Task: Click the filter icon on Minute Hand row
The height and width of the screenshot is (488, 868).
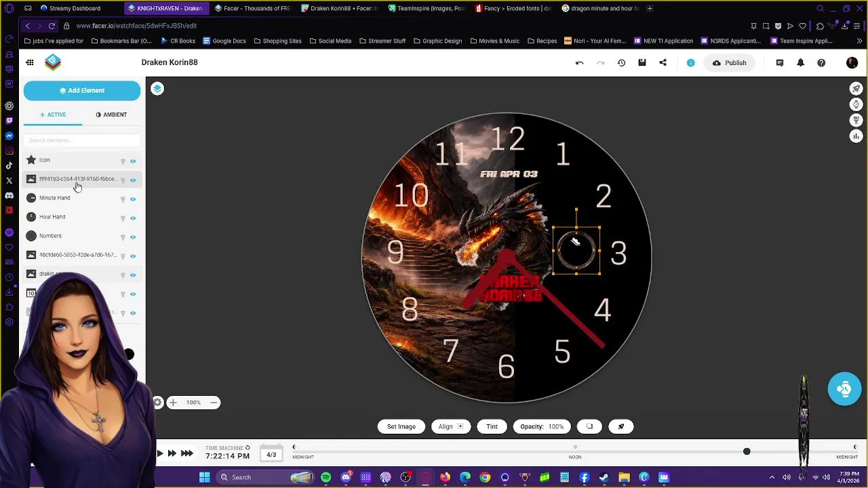Action: tap(123, 199)
